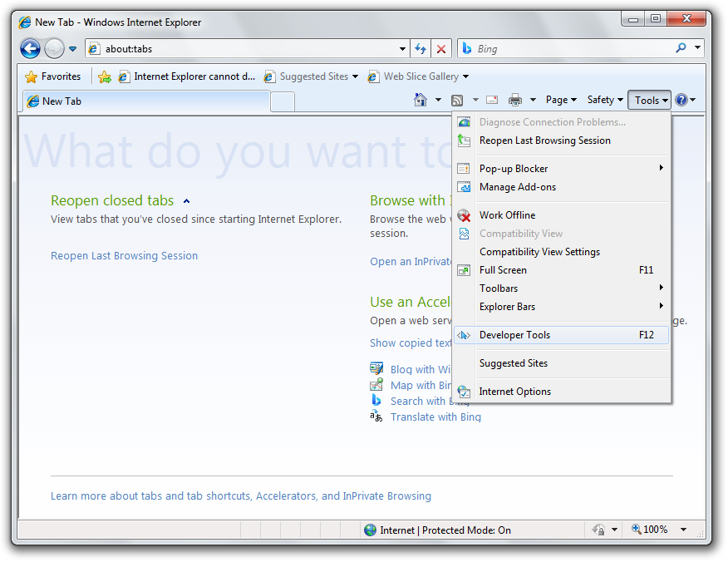Click the Work Offline menu icon
This screenshot has width=728, height=562.
tap(464, 215)
